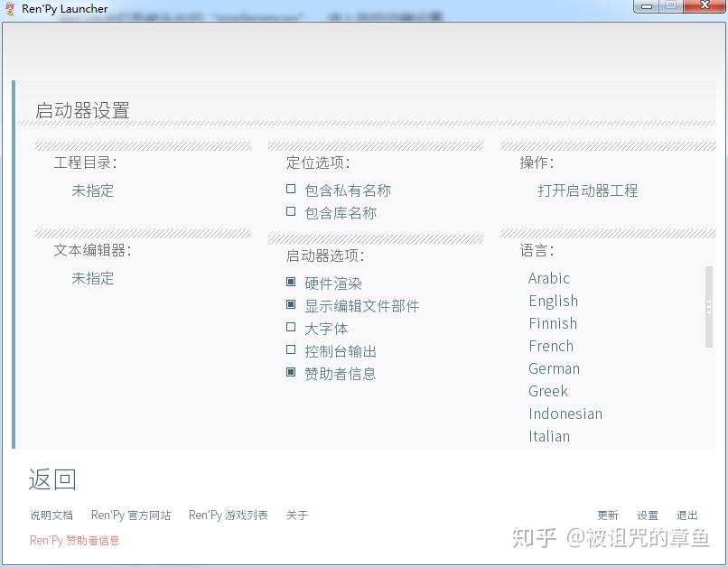Click 未指定 under 文本编辑器
This screenshot has height=567, width=728.
coord(93,278)
